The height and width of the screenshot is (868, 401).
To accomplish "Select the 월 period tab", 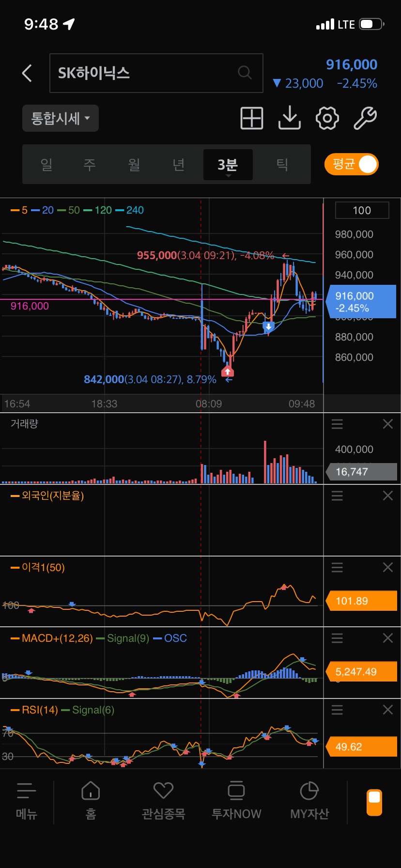I will 134,165.
